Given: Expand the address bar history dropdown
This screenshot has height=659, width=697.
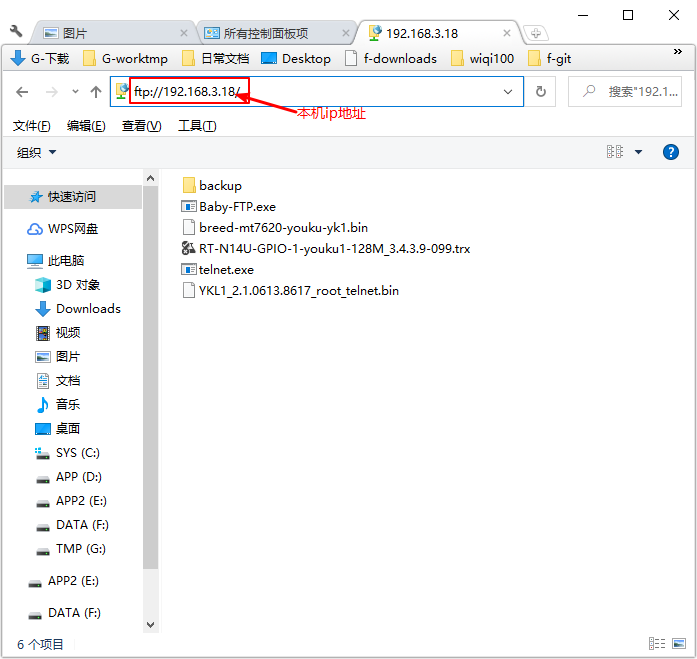Looking at the screenshot, I should pyautogui.click(x=508, y=92).
